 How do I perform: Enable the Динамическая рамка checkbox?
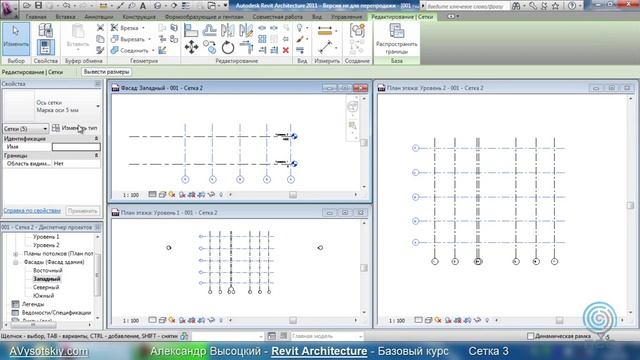[530, 336]
